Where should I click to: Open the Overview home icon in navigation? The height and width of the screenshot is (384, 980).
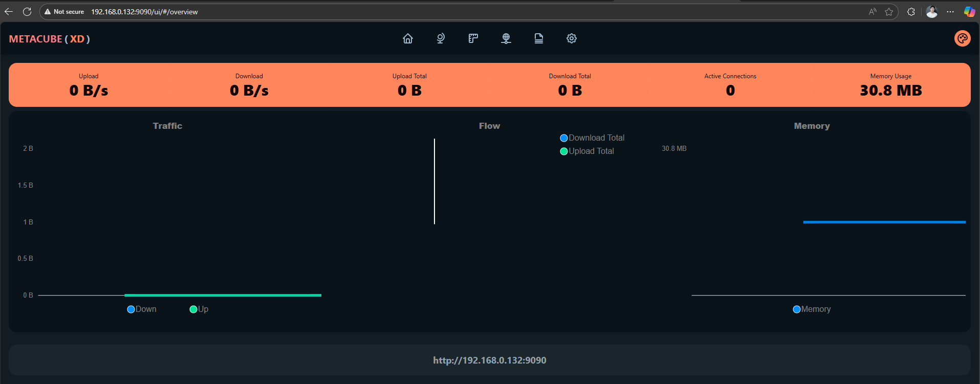coord(408,38)
